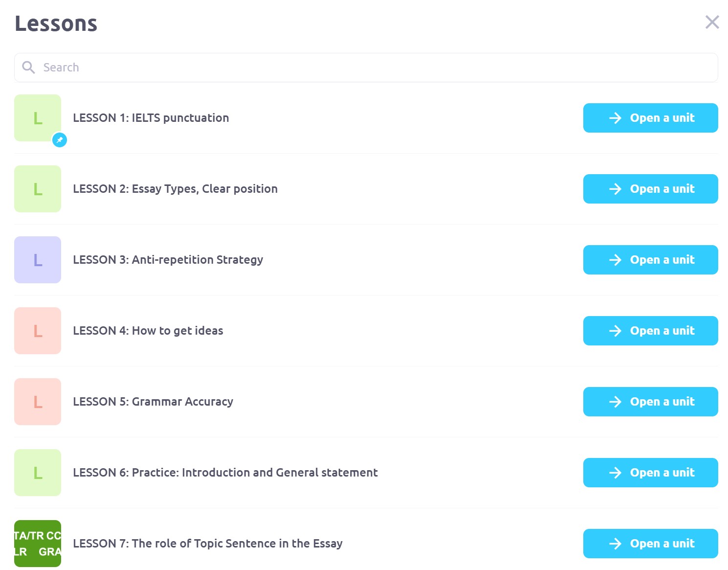Screen dimensions: 728x570
Task: Select the Lesson 7 Topic Sentence title
Action: pyautogui.click(x=207, y=544)
